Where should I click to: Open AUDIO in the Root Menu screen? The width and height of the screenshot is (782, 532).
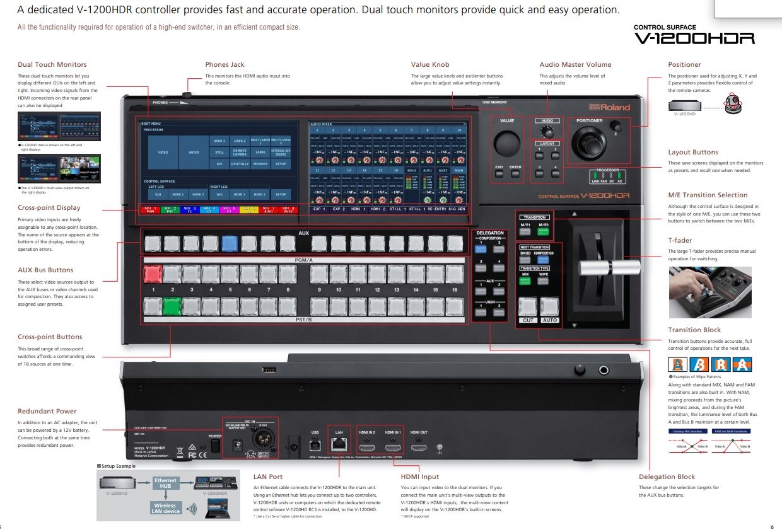(194, 152)
